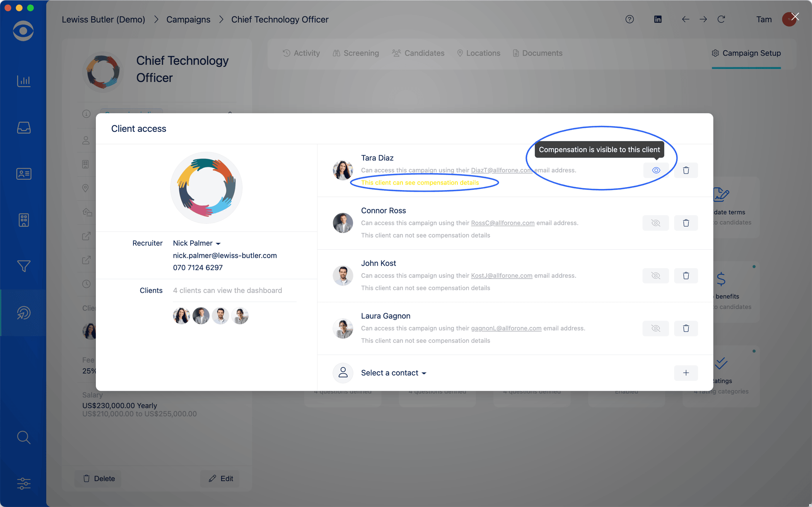Open the inbox tray sidebar icon
This screenshot has height=507, width=812.
24,128
